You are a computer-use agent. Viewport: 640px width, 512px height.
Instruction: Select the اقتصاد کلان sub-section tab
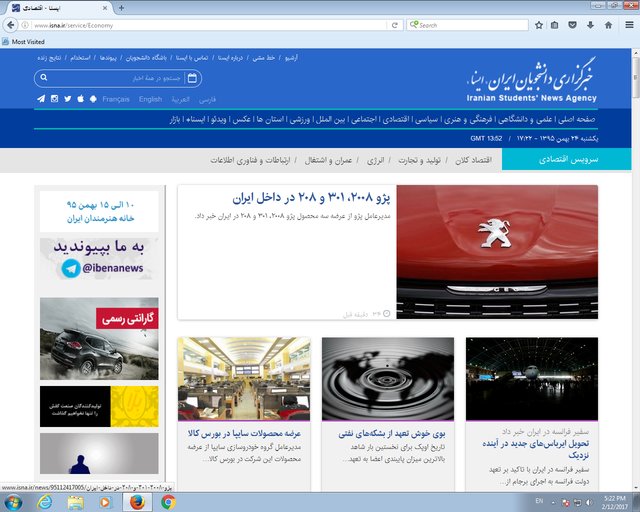473,160
